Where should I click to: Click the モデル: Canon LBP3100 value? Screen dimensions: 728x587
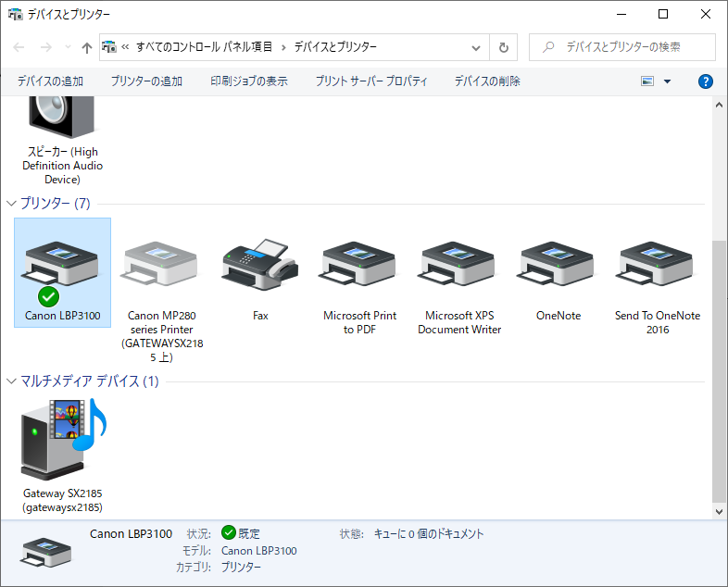[258, 551]
